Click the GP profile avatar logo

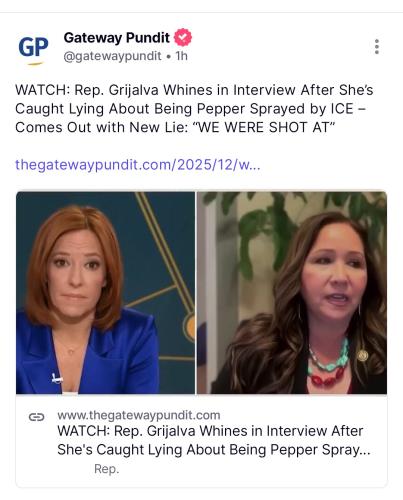33,48
